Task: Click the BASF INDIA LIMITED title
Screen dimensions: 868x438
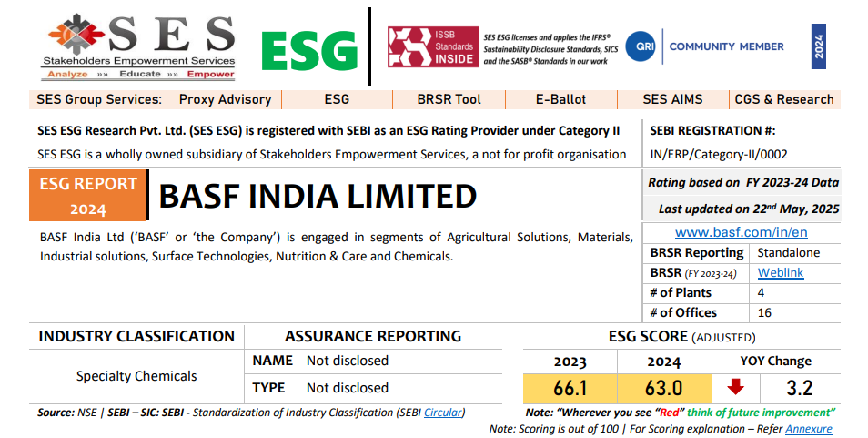Action: coord(318,196)
